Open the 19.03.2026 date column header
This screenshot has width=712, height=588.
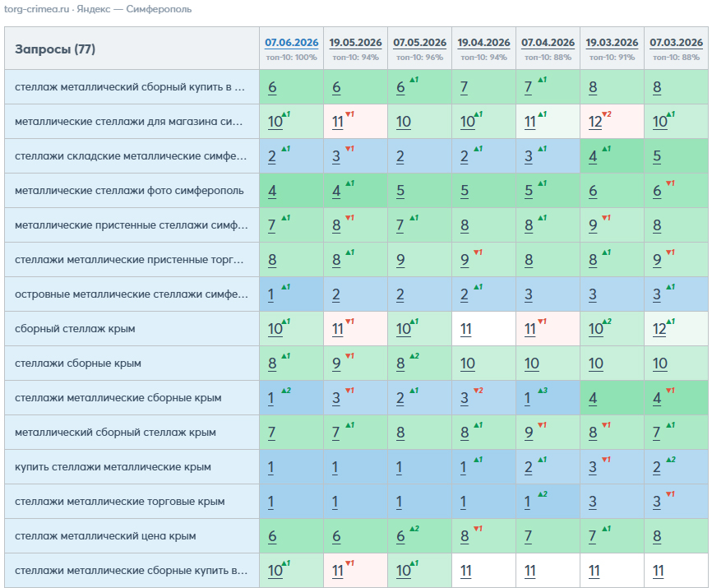click(612, 43)
